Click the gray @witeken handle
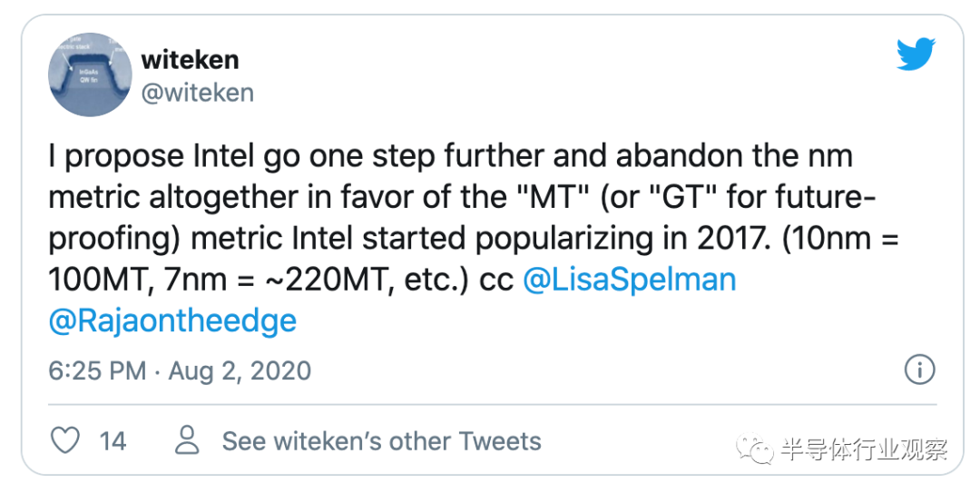Viewport: 980px width, 493px height. click(x=198, y=93)
